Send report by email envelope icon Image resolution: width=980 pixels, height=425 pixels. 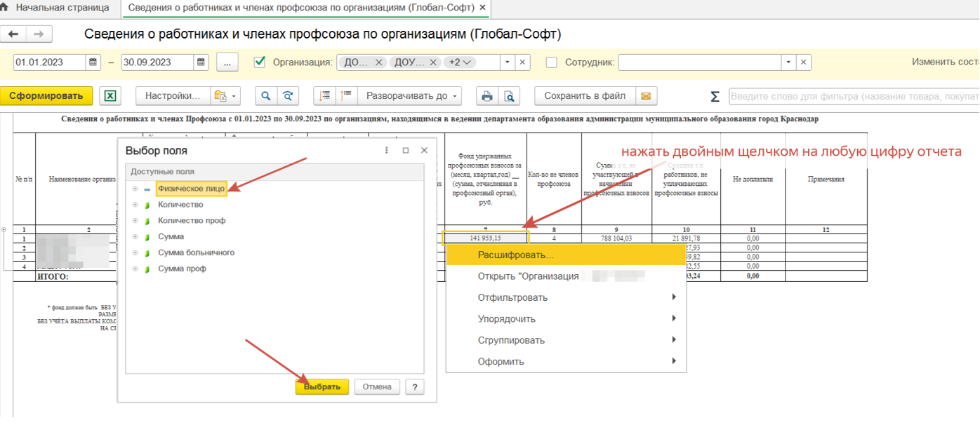(x=646, y=96)
